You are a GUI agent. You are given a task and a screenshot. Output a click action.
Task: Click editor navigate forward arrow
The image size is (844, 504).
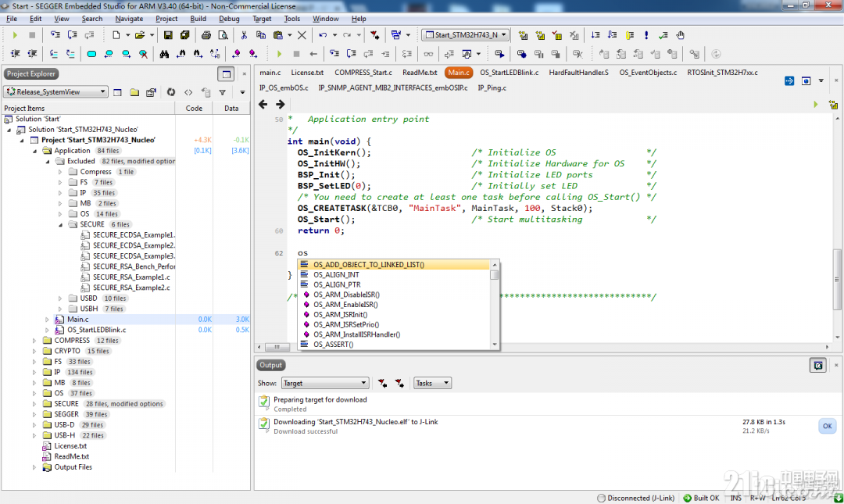click(x=280, y=104)
